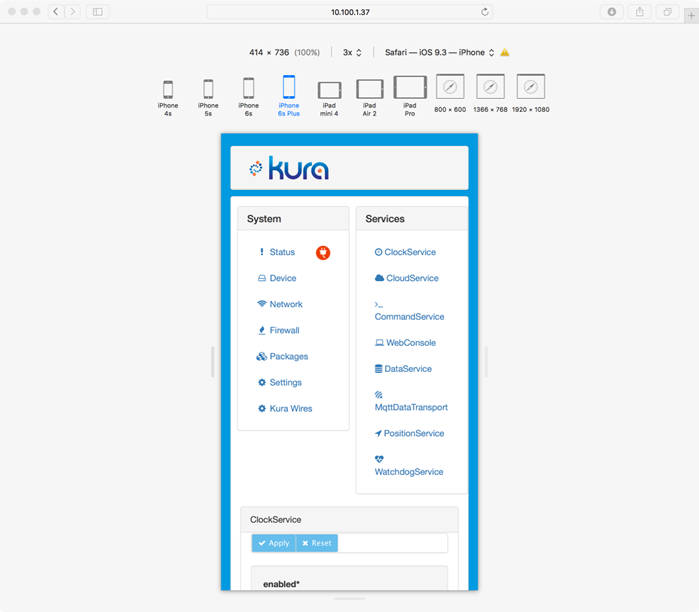Open the ClockService link
This screenshot has height=612, width=699.
tap(405, 252)
